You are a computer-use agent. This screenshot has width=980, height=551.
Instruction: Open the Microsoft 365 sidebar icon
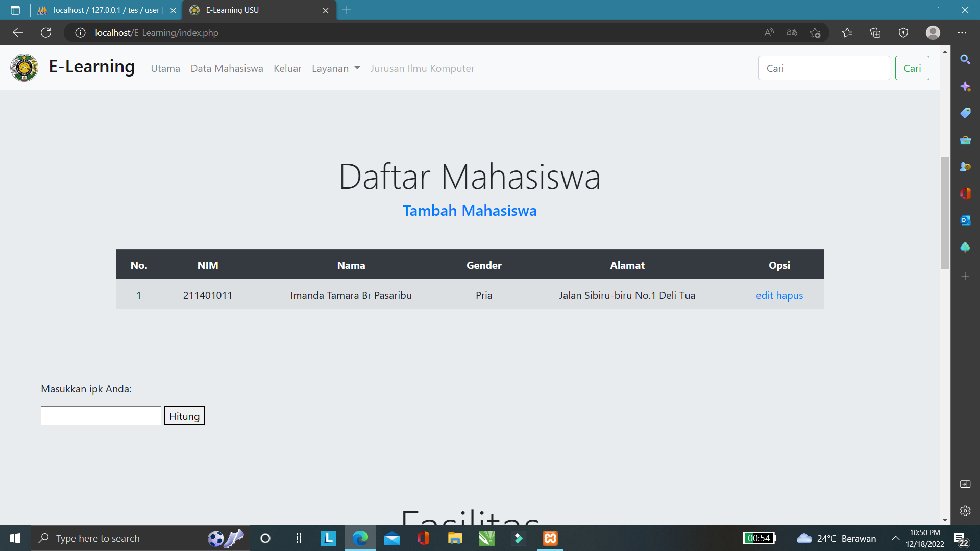point(965,194)
